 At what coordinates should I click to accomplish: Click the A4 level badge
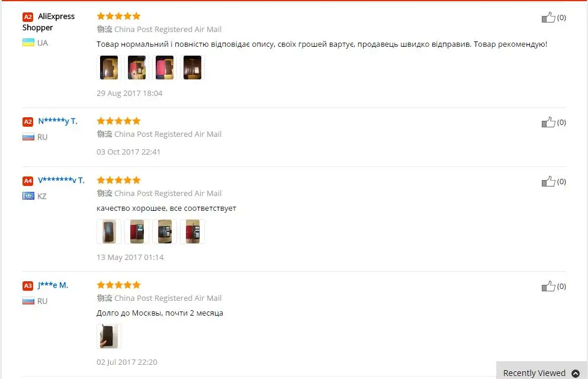(x=28, y=181)
